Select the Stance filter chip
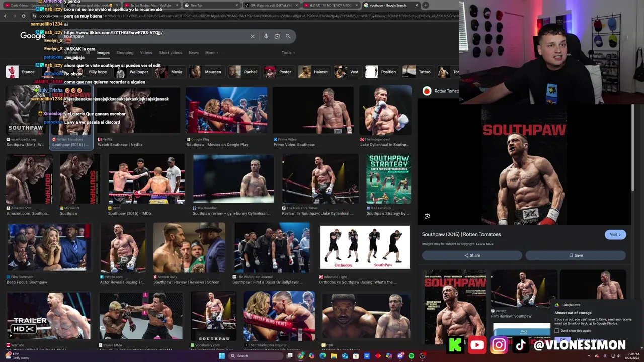This screenshot has height=362, width=644. (21, 72)
